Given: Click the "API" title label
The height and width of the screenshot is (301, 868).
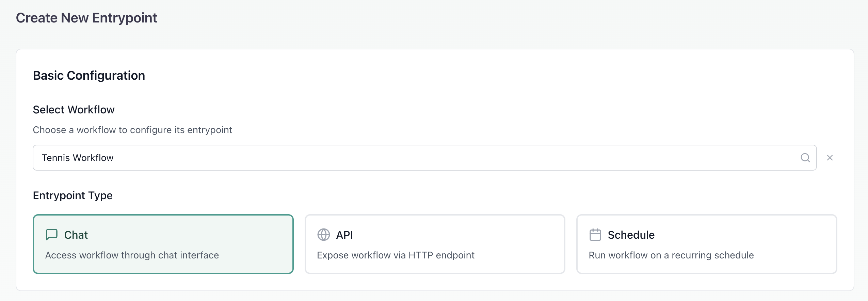Looking at the screenshot, I should coord(344,235).
